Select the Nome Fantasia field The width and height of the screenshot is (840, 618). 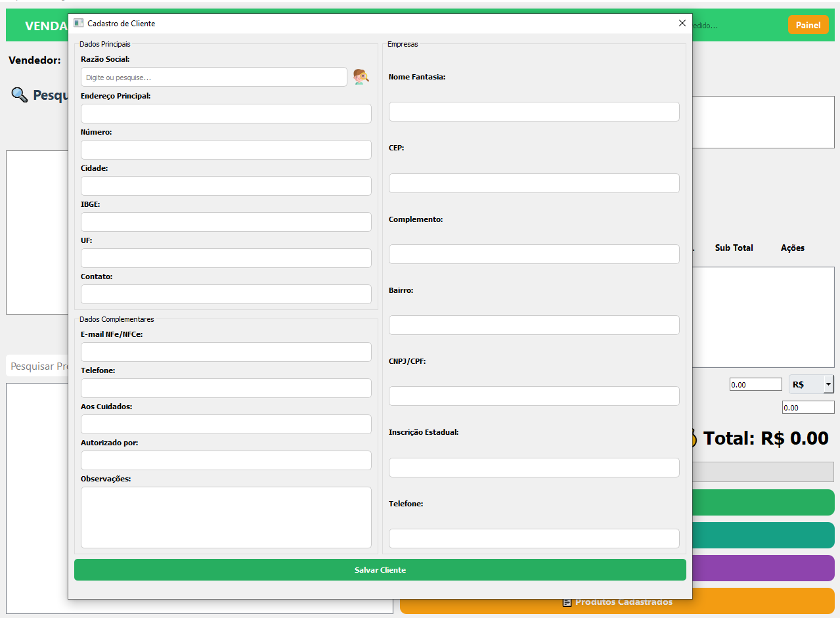pyautogui.click(x=534, y=112)
